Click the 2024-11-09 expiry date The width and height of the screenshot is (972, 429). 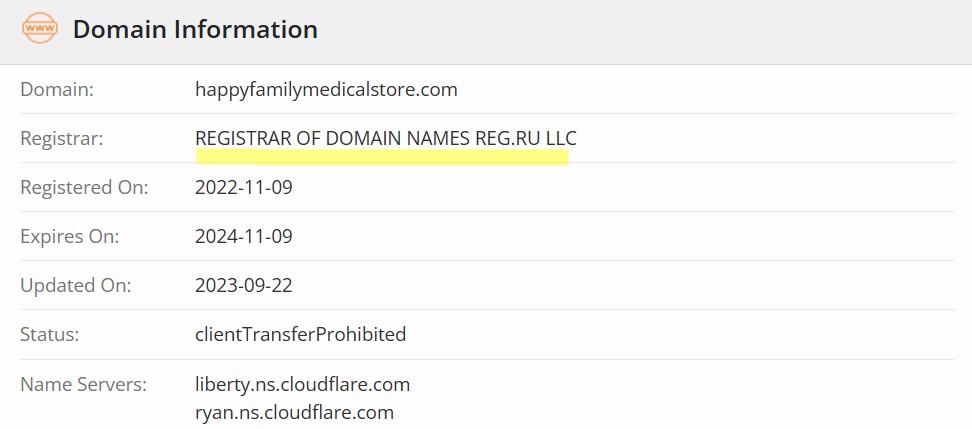tap(244, 236)
